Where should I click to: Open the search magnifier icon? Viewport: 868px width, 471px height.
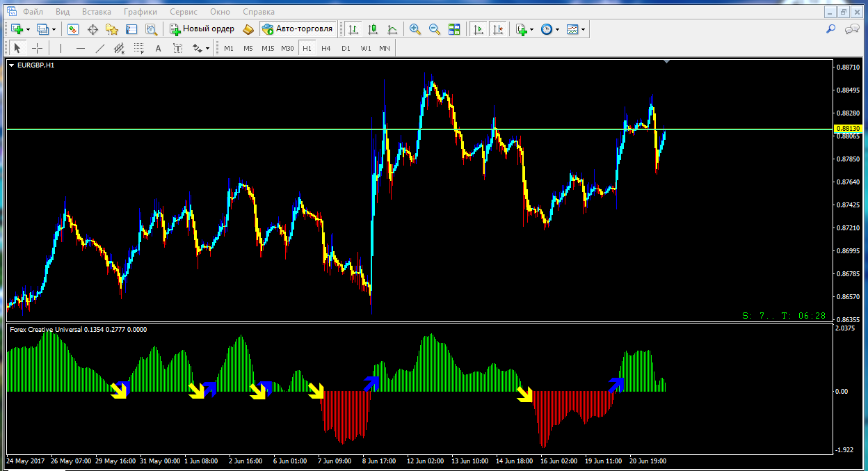pos(830,29)
